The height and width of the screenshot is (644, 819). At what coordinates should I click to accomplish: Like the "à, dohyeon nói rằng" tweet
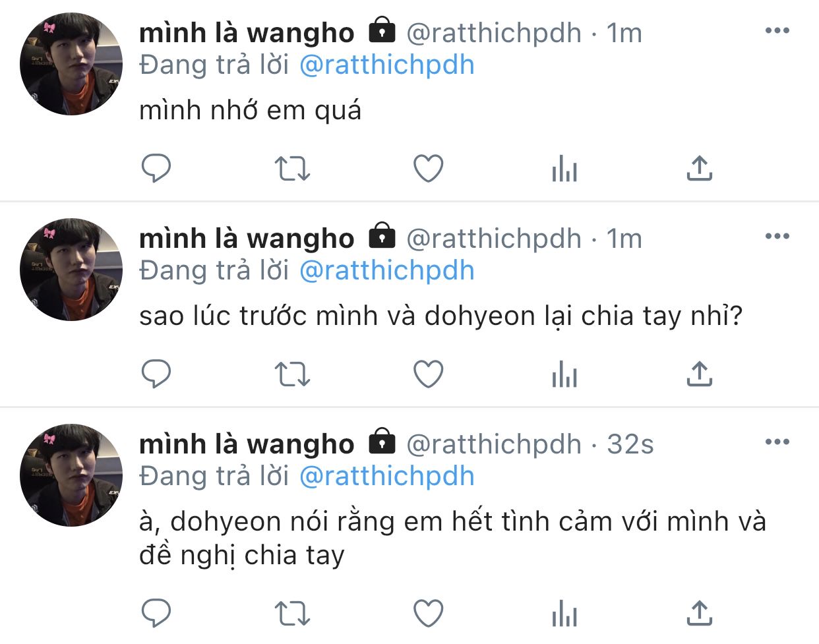point(428,613)
